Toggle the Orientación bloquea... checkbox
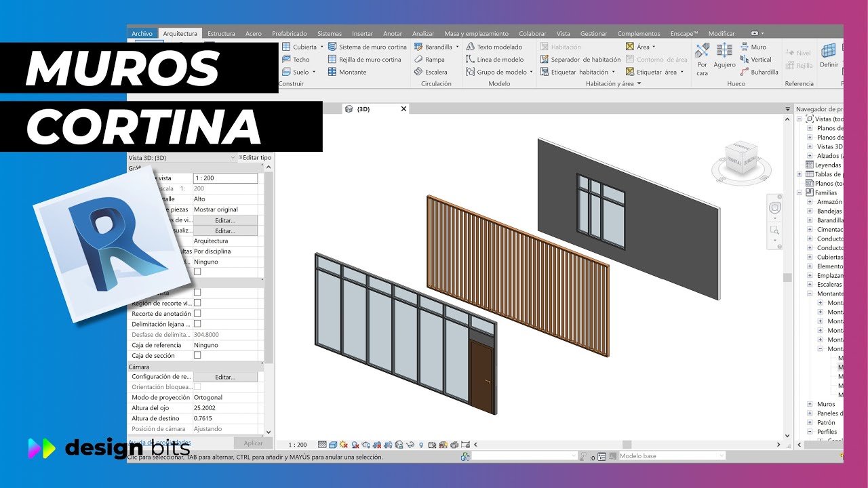 click(x=197, y=386)
